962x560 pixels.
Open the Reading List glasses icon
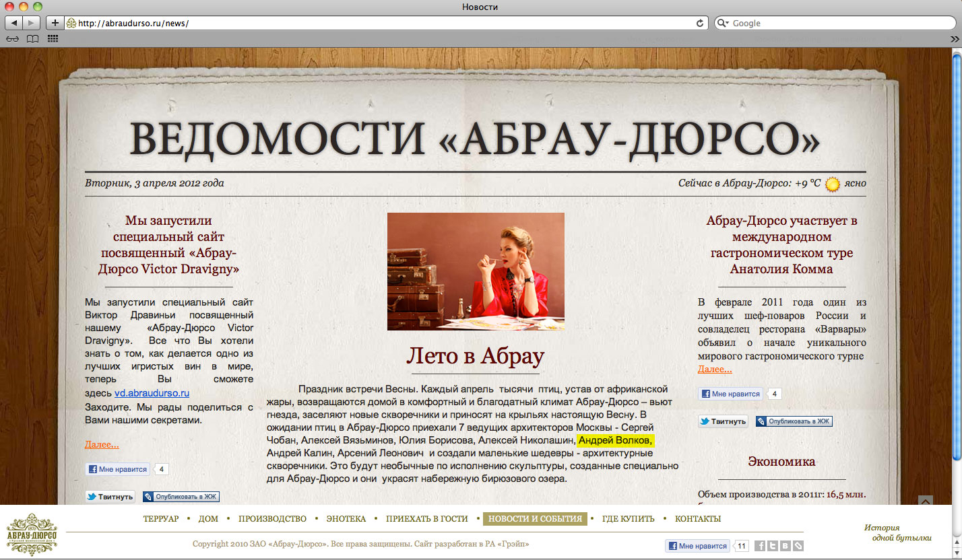click(x=12, y=39)
